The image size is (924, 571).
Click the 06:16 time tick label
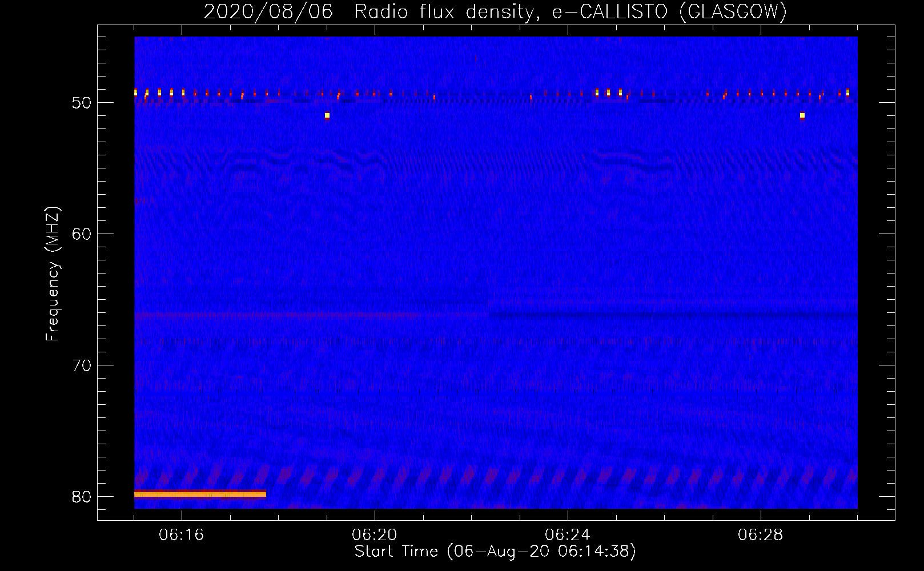point(182,535)
